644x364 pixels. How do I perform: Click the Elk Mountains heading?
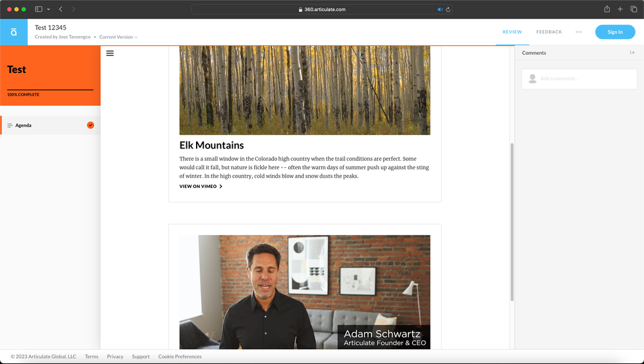pos(211,145)
